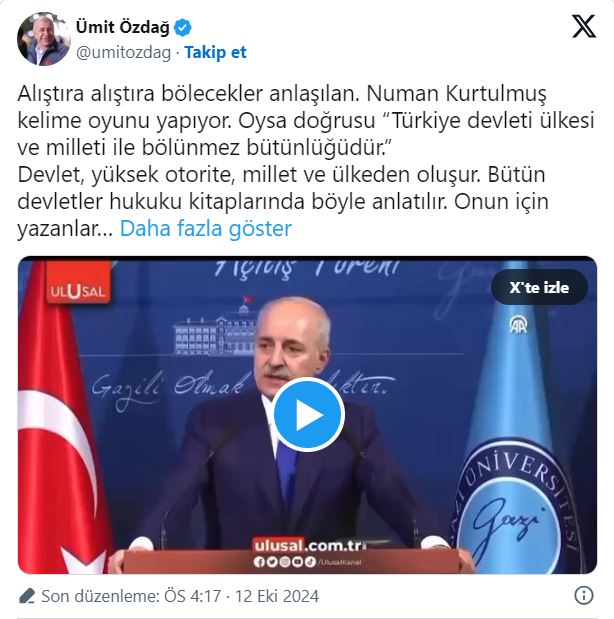
Task: Open Ümit Özdağ's profile picture
Action: tap(44, 39)
